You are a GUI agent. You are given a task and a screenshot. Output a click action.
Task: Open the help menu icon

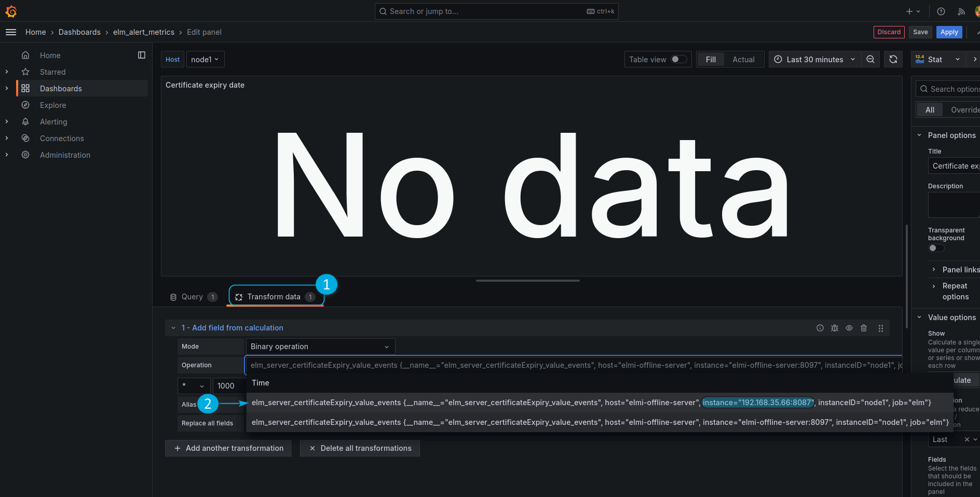coord(941,11)
